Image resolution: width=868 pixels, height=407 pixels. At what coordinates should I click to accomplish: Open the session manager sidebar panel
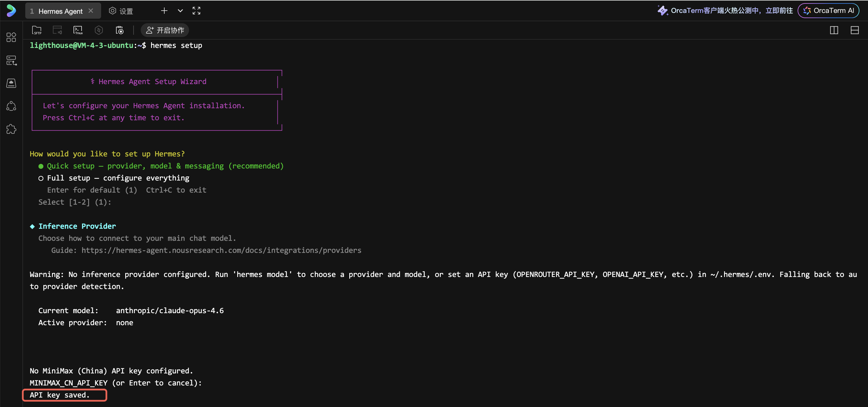[11, 60]
